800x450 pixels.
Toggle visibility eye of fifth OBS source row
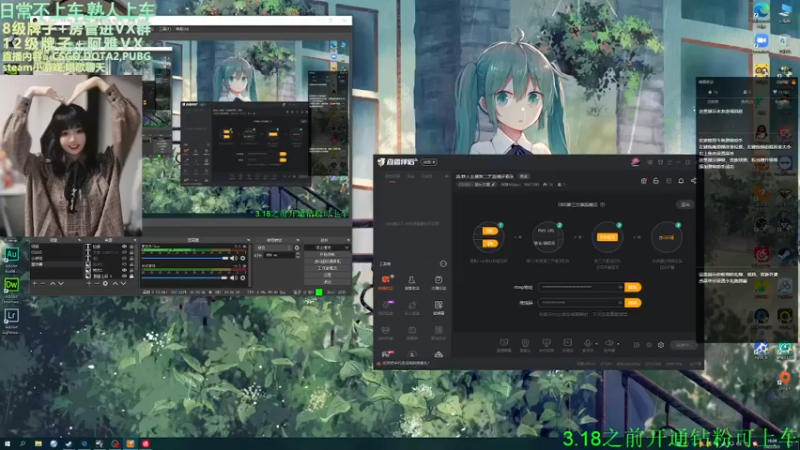click(x=124, y=270)
